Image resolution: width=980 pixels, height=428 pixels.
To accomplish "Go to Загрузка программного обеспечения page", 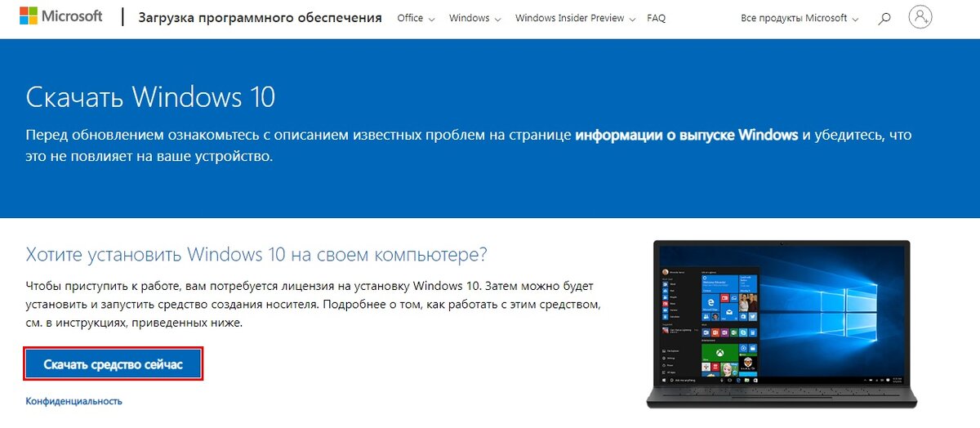I will point(261,17).
